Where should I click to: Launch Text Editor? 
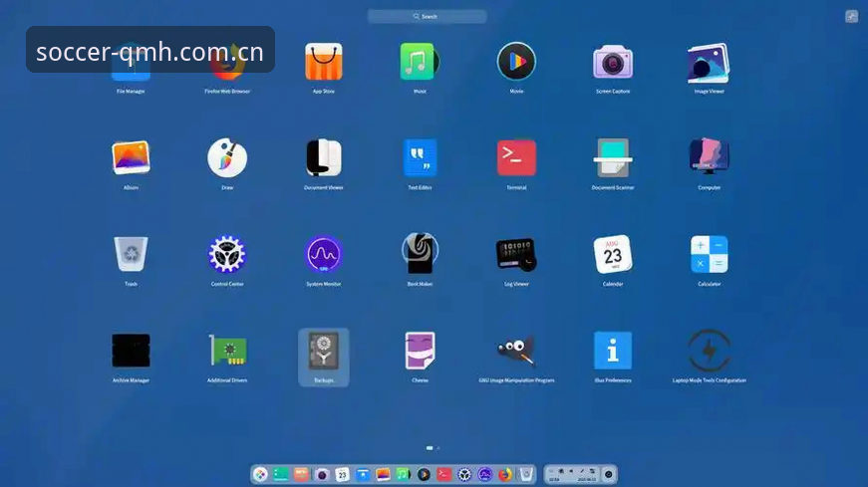click(420, 157)
